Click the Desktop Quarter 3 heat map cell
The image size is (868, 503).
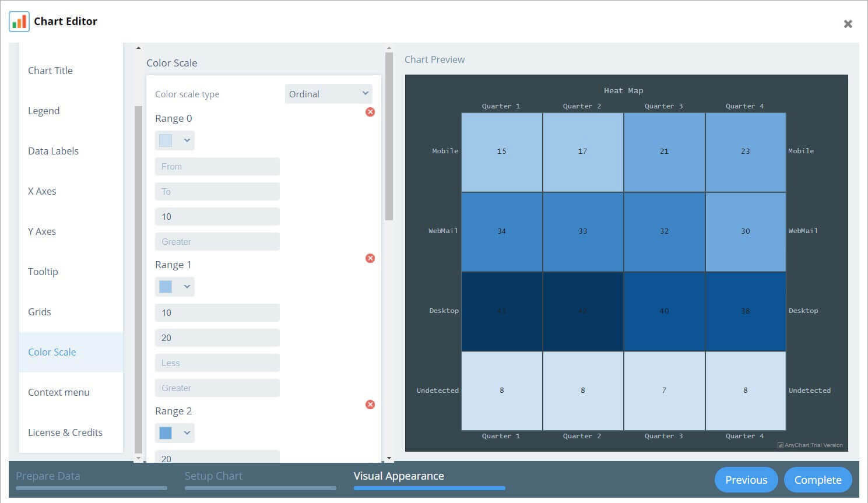coord(664,311)
